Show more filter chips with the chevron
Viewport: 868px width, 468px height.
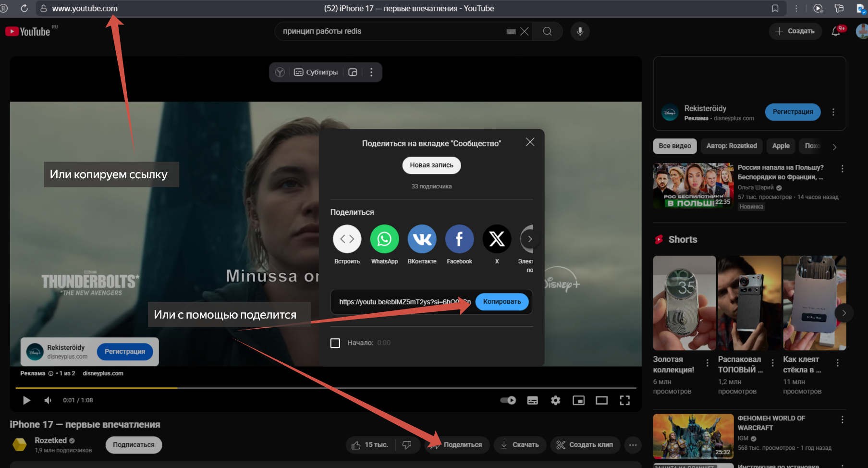tap(834, 147)
